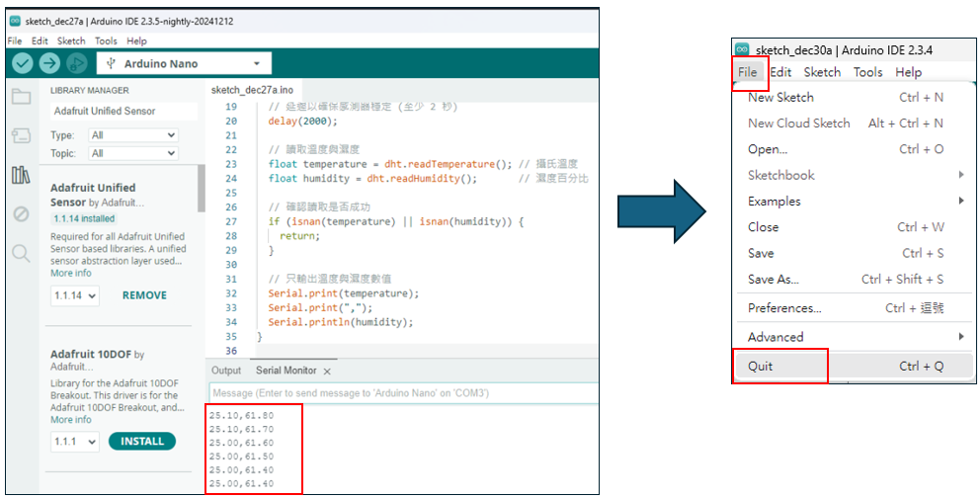
Task: Select the sketch_dec27a.ino editor tab
Action: pos(253,90)
